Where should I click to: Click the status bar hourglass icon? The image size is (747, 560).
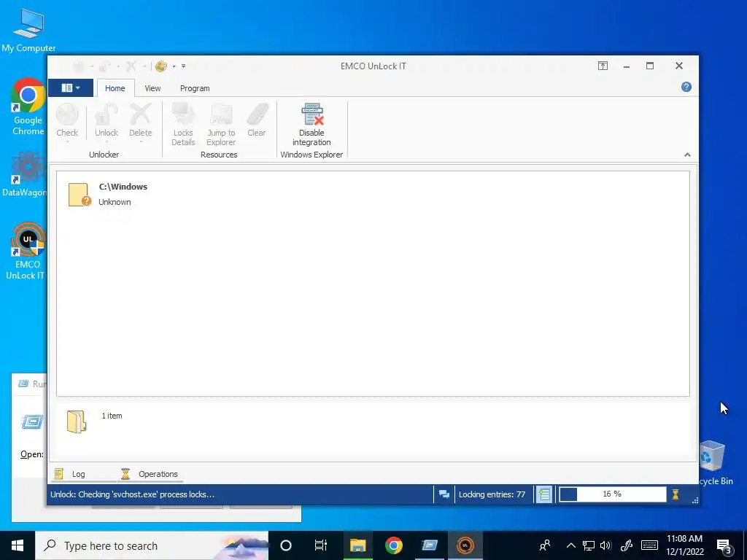[x=675, y=494]
